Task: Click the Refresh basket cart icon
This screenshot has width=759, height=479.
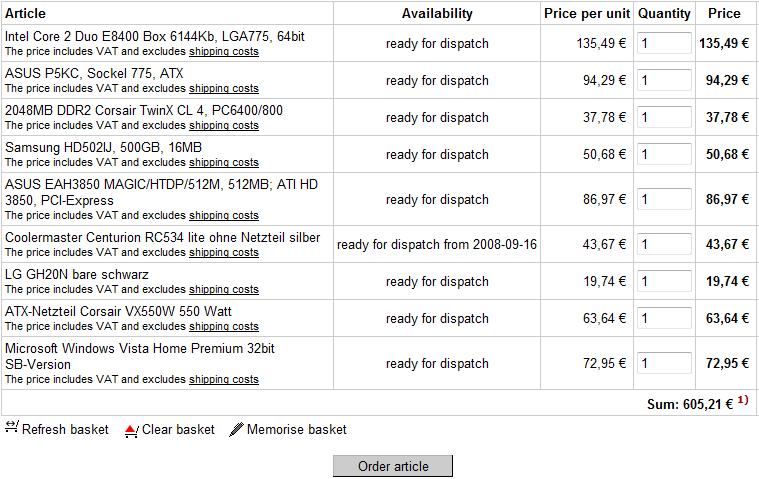Action: click(x=12, y=428)
